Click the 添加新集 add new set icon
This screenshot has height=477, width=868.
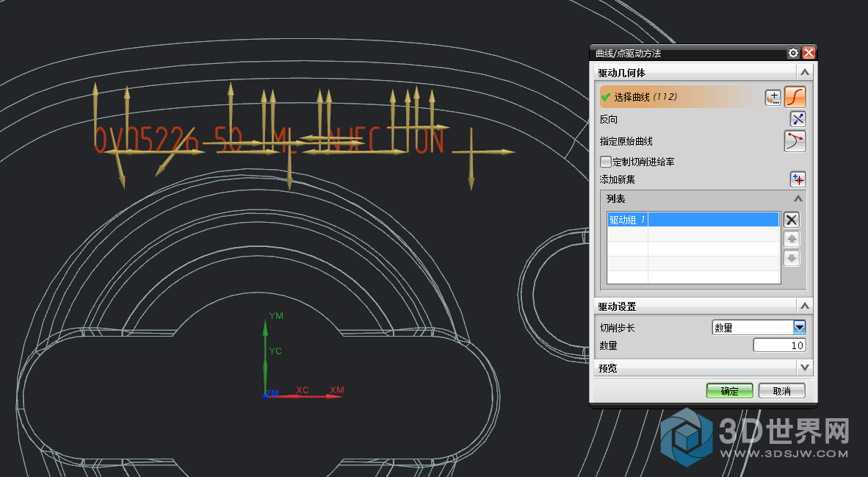pyautogui.click(x=798, y=179)
